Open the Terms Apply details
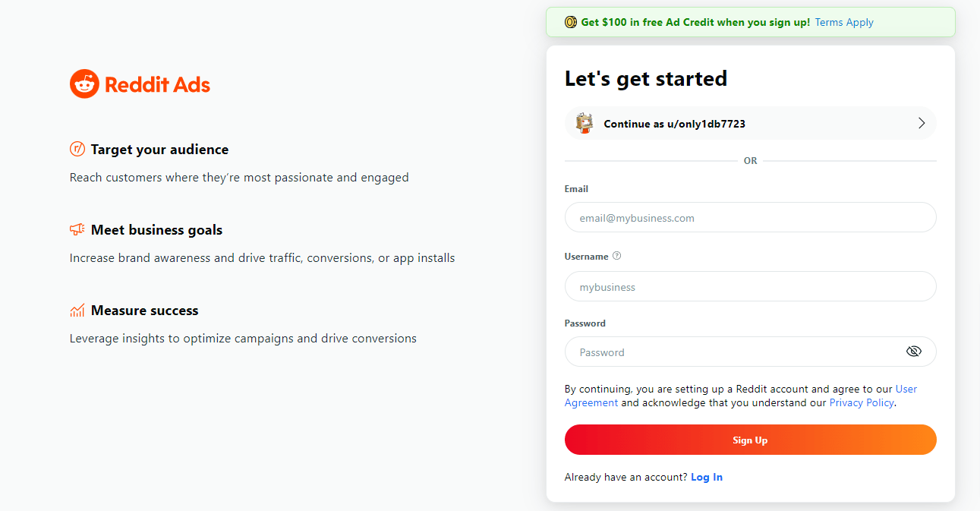The width and height of the screenshot is (980, 511). tap(843, 22)
